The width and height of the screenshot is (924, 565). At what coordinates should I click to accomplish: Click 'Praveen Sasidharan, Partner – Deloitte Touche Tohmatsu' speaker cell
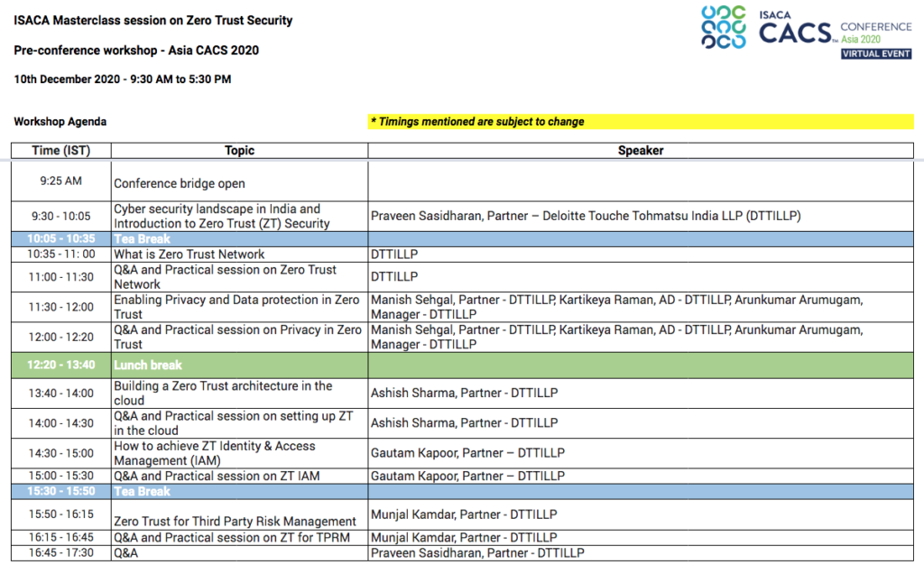click(x=641, y=217)
